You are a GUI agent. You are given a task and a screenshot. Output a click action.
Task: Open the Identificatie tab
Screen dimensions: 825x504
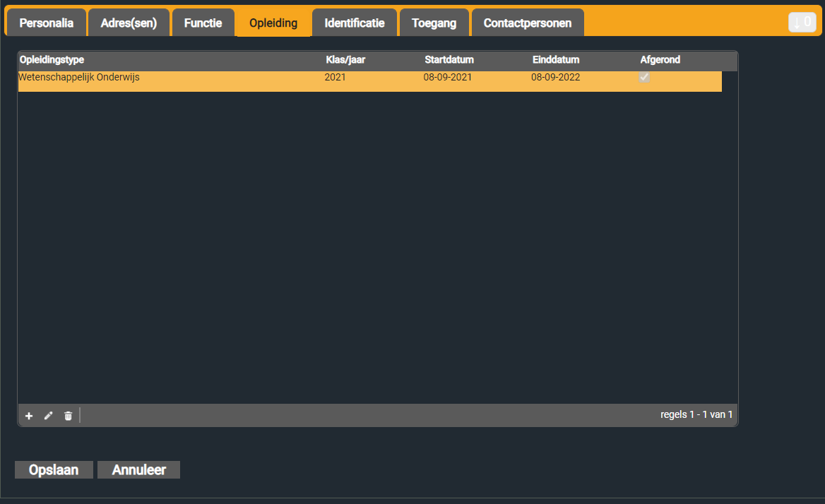click(x=355, y=23)
